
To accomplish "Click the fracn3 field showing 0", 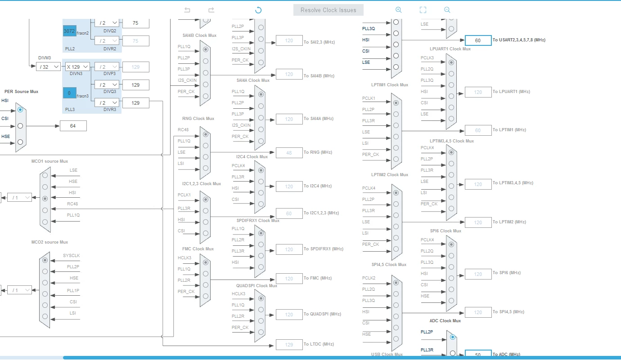I will click(69, 93).
